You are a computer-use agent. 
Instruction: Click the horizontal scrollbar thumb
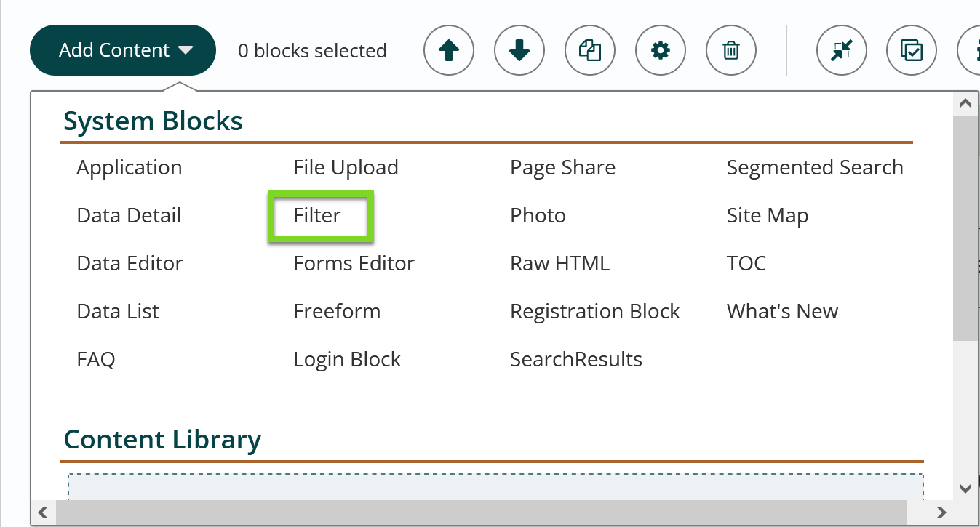(x=482, y=512)
